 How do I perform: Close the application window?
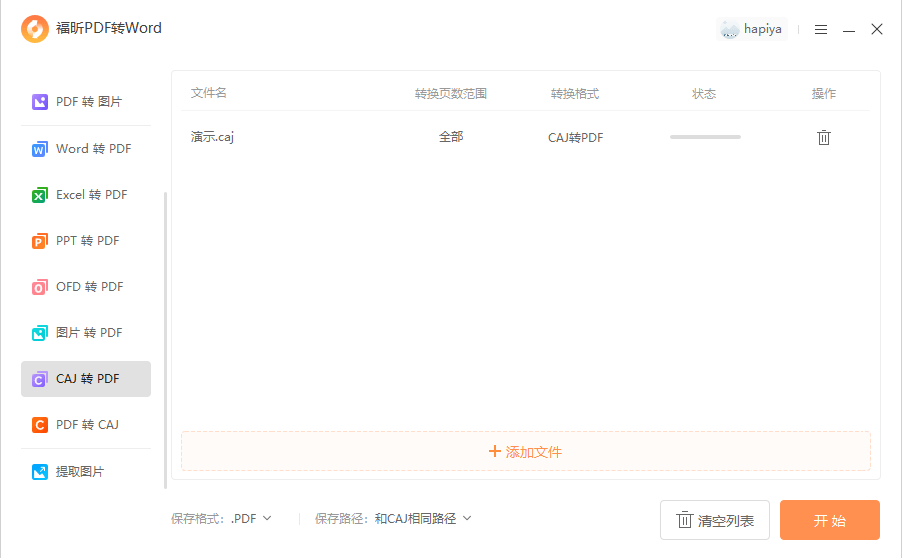(x=877, y=29)
